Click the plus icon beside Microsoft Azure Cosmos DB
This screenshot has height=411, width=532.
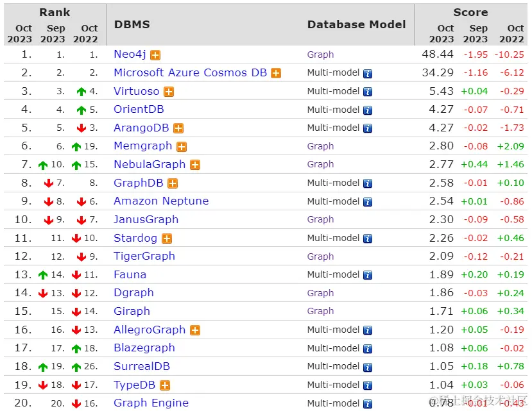tap(276, 73)
